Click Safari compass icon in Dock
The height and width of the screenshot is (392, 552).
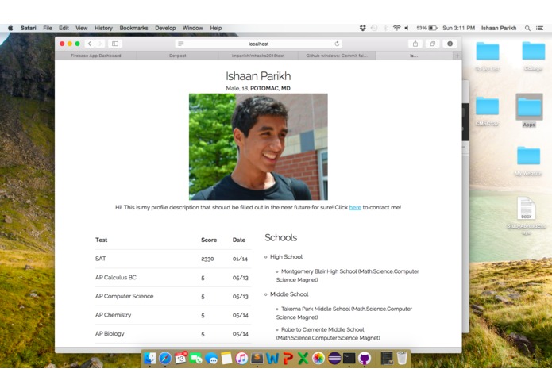click(165, 358)
